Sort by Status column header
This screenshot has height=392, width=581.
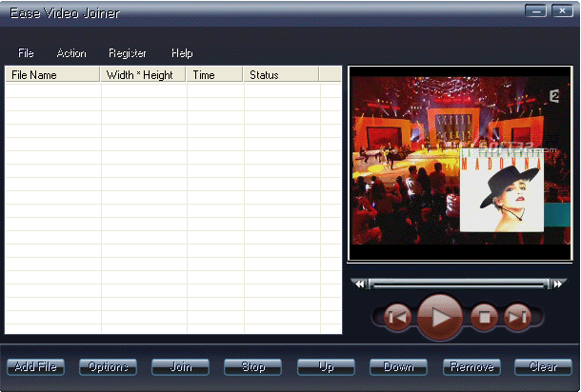281,75
